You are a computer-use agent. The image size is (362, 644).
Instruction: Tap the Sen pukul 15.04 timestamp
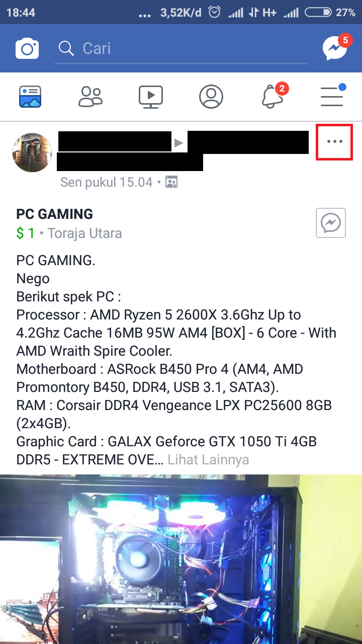pyautogui.click(x=107, y=182)
